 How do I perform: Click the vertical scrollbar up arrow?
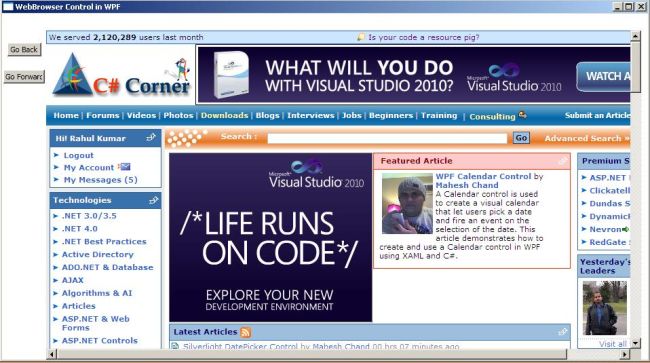635,36
